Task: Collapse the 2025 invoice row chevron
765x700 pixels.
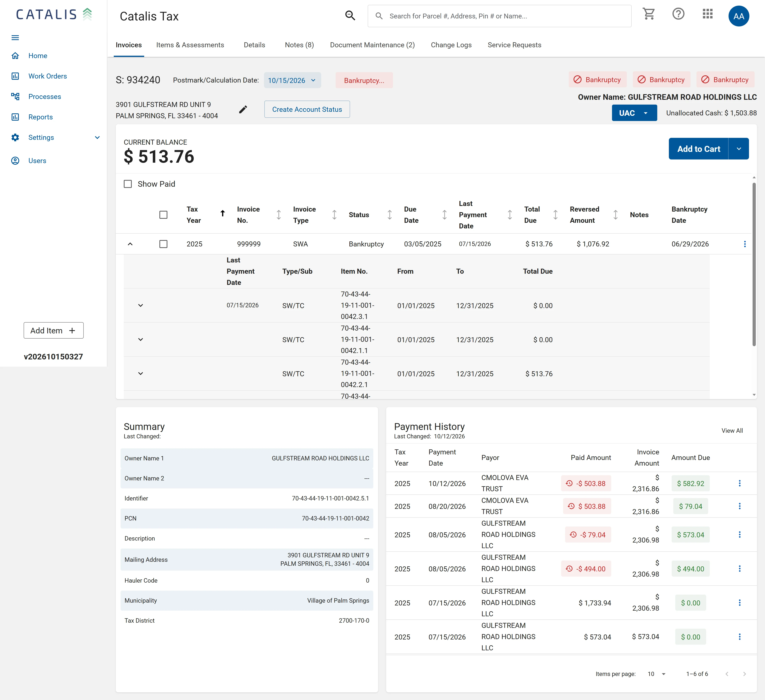Action: [130, 244]
